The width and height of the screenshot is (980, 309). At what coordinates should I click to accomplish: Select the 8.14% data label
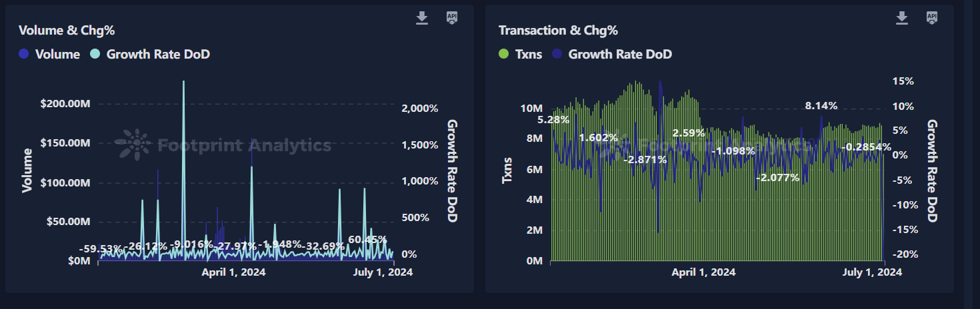(821, 106)
